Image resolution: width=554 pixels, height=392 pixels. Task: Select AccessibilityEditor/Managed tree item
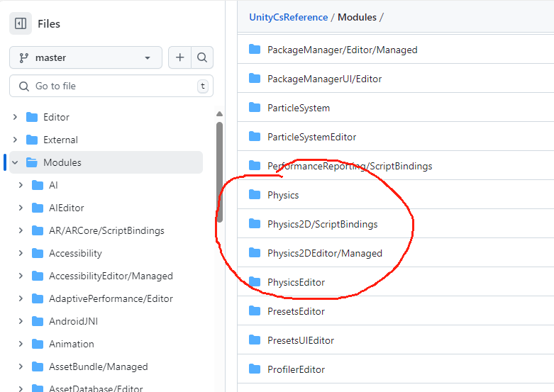click(x=111, y=276)
